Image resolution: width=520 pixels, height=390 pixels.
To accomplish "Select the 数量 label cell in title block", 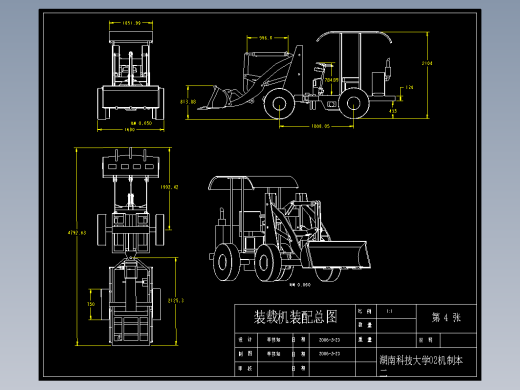I will (365, 325).
